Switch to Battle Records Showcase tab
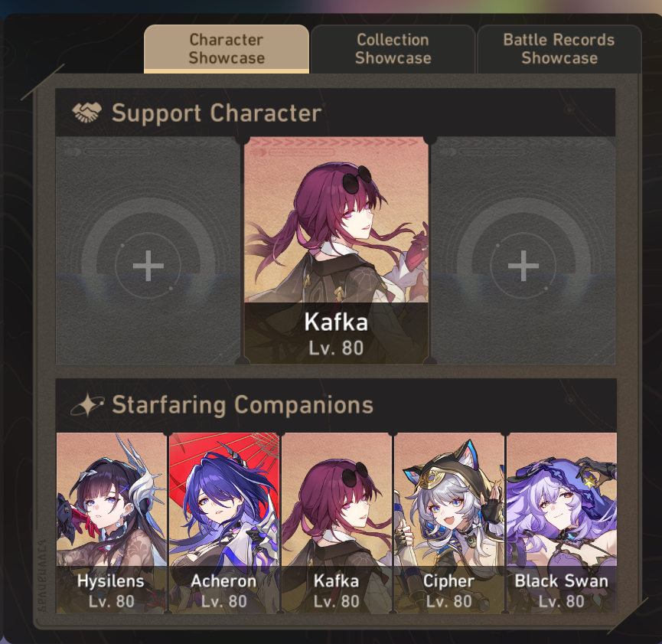 tap(559, 48)
